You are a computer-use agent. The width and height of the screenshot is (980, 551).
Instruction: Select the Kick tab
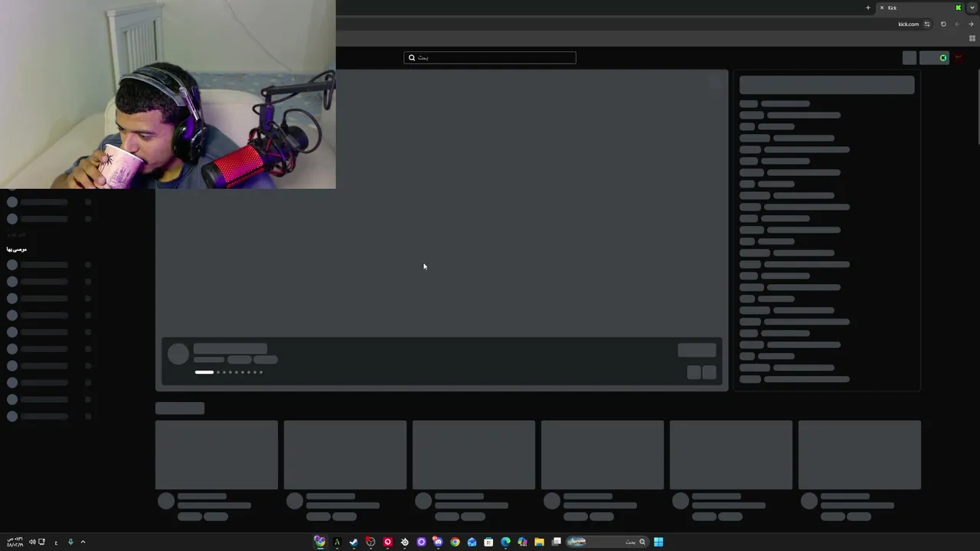921,8
